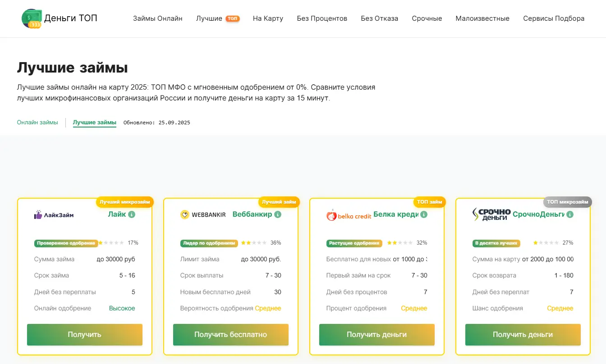Click the Онлайн займы breadcrumb link
Viewport: 606px width, 364px height.
[37, 123]
